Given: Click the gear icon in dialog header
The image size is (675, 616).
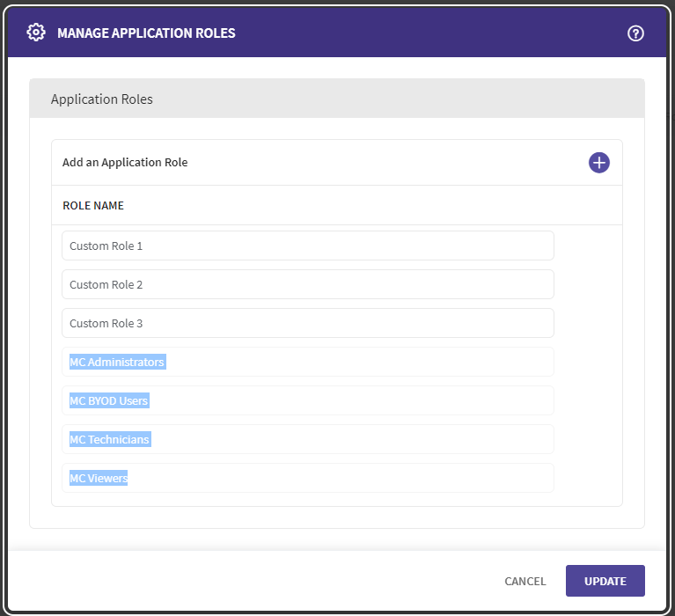Looking at the screenshot, I should (36, 33).
